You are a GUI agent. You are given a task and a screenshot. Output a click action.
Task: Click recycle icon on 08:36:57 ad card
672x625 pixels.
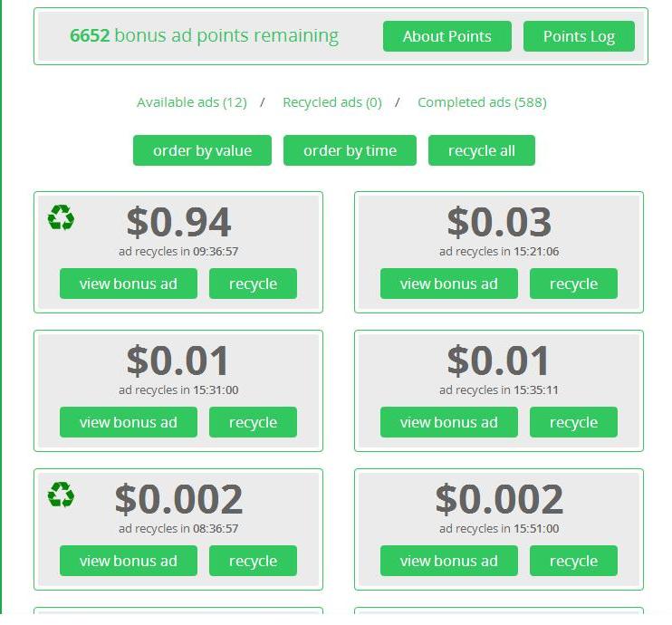pos(61,495)
